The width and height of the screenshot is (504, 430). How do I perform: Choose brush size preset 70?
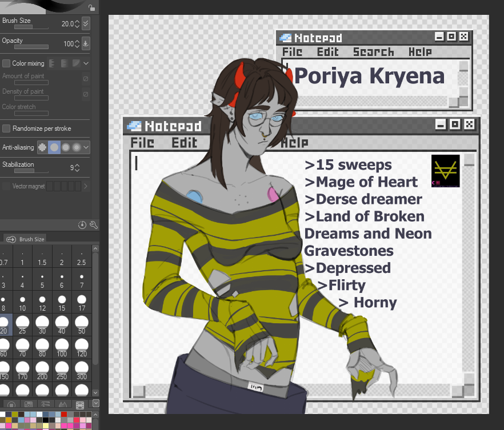point(22,348)
